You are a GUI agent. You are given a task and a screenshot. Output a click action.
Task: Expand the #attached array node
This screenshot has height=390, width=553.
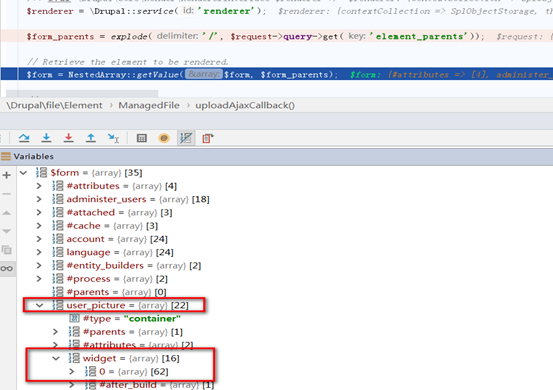pos(39,213)
